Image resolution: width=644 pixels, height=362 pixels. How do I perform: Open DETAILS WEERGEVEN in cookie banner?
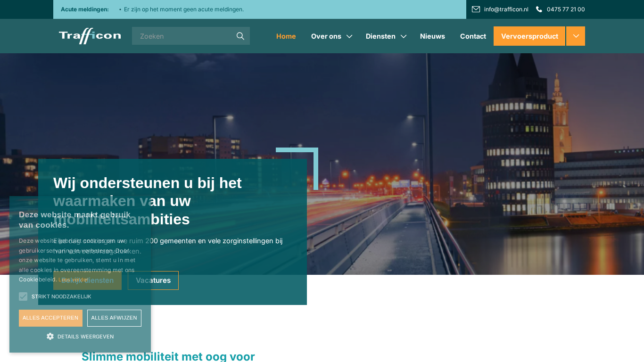[x=85, y=336]
